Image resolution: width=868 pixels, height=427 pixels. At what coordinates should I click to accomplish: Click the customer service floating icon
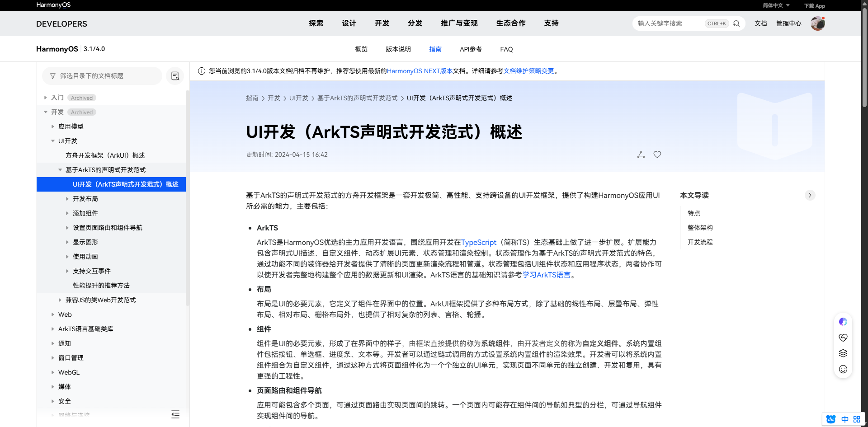pos(843,338)
